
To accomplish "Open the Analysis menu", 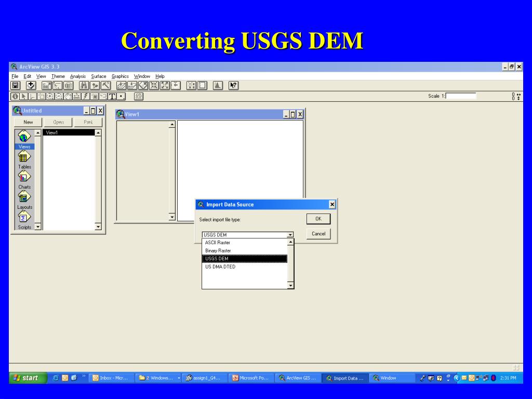I will [78, 76].
